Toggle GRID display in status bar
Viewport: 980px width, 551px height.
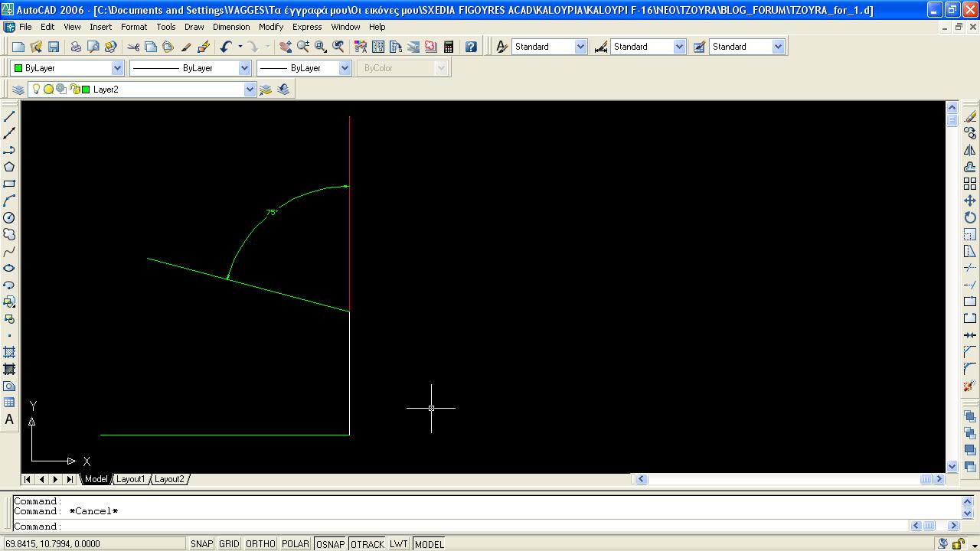coord(229,544)
